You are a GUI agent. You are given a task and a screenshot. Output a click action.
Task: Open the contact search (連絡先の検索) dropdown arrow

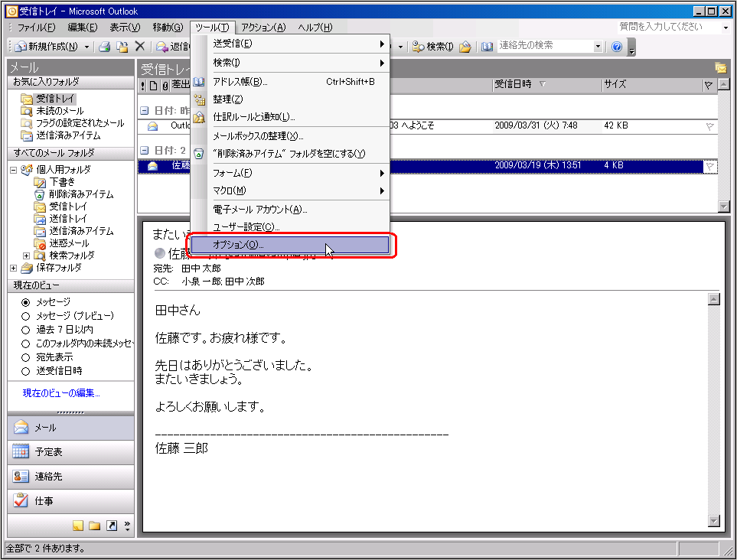click(x=598, y=47)
